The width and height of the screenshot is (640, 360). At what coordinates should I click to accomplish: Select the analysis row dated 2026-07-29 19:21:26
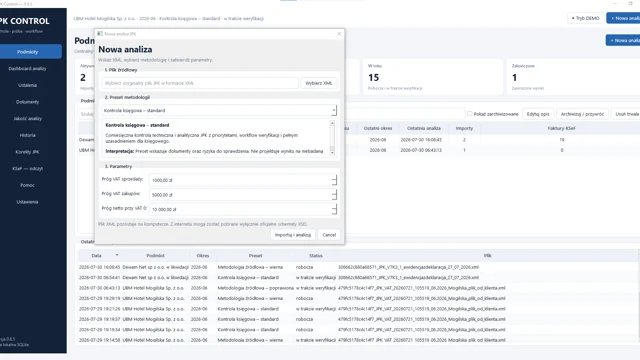pyautogui.click(x=358, y=309)
